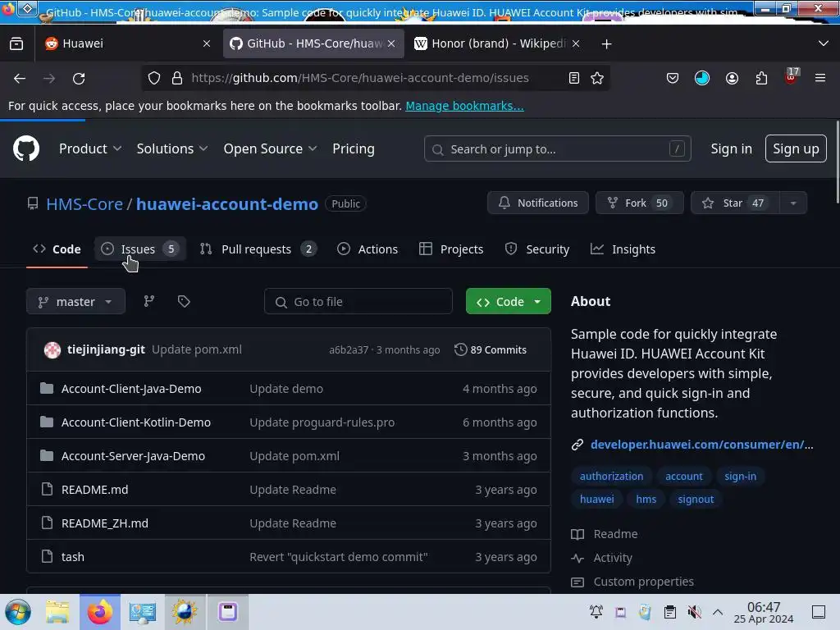
Task: Star the repository
Action: [735, 203]
